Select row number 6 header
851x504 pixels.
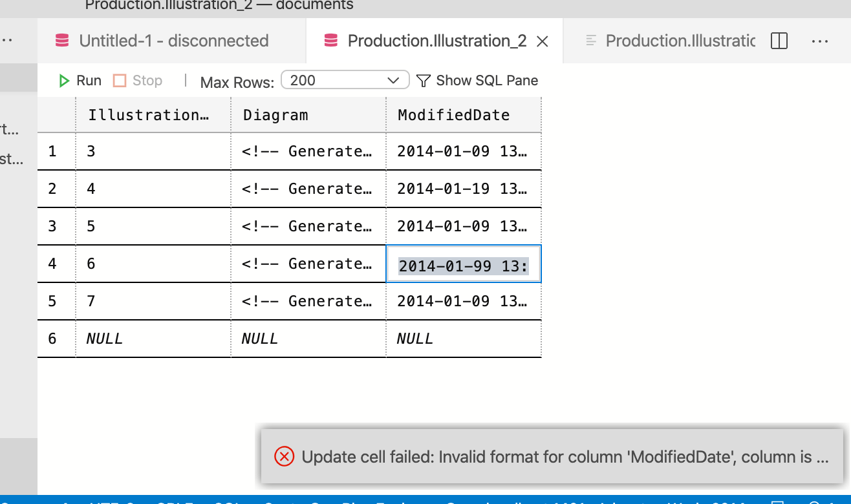(56, 339)
